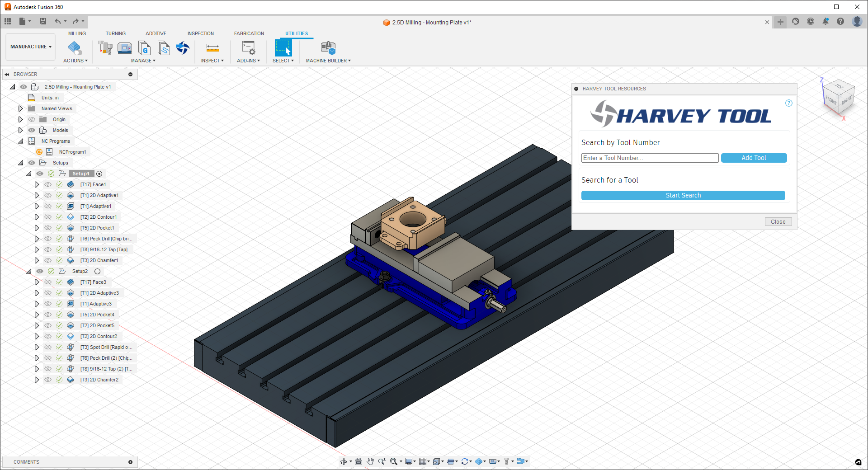The image size is (868, 470).
Task: Select the Pan hand tool
Action: 370,461
